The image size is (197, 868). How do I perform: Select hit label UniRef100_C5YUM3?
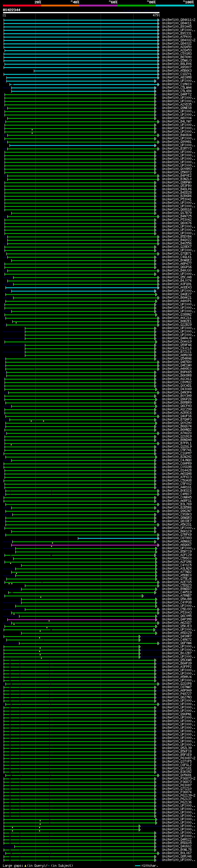(177, 54)
